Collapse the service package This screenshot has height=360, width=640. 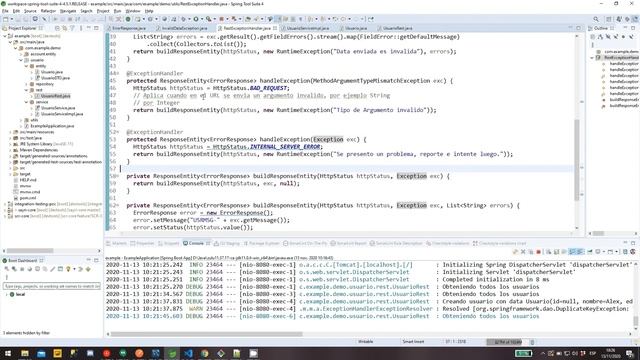(26, 102)
